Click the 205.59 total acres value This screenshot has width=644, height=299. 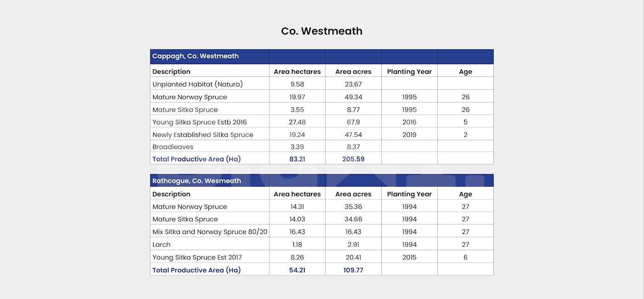pos(353,159)
